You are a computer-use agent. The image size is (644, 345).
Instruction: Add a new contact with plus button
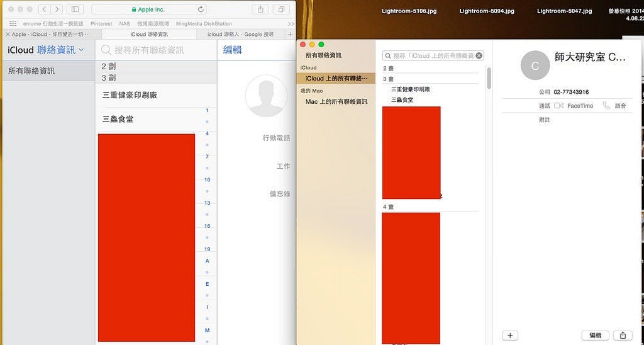510,336
